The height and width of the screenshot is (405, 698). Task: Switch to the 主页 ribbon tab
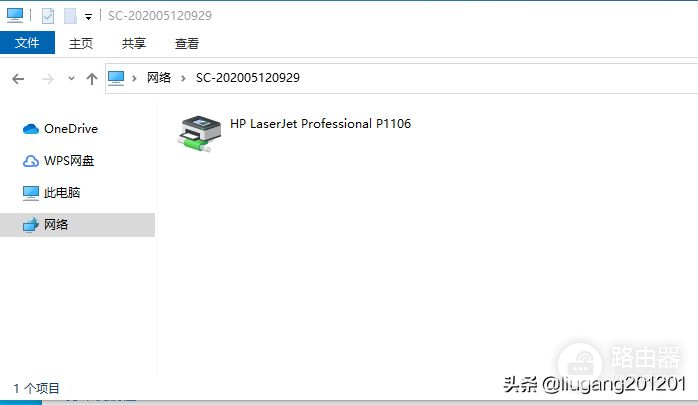pyautogui.click(x=81, y=44)
